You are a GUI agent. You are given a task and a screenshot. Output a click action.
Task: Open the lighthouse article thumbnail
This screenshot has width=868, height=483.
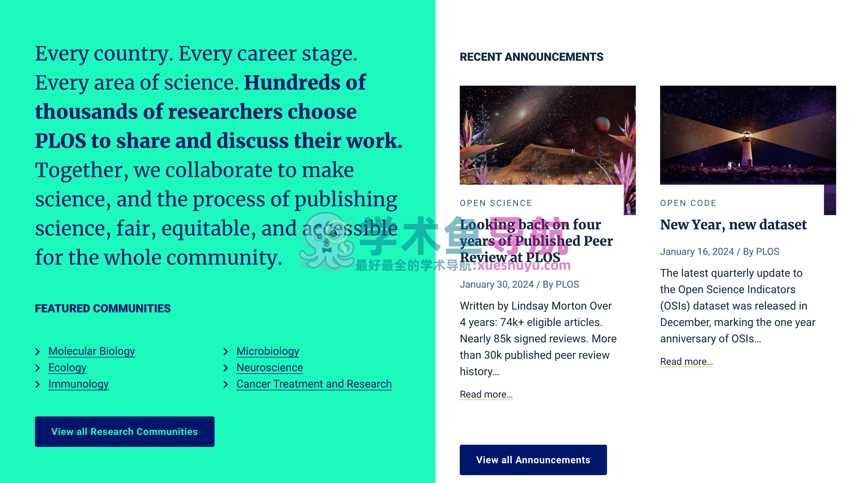748,135
